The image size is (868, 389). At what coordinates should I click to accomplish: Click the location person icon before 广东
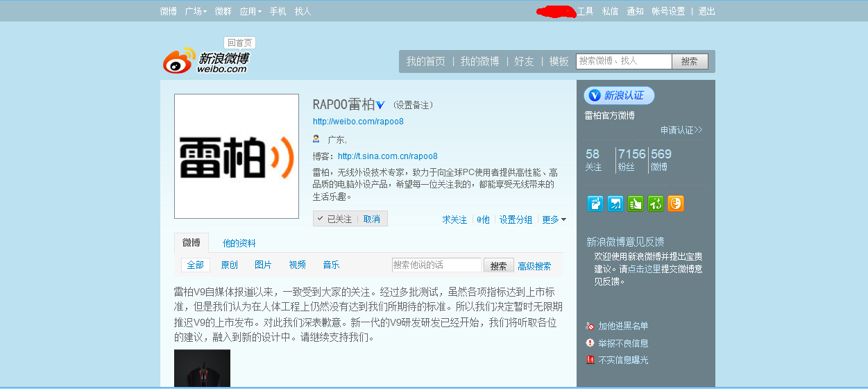coord(316,139)
